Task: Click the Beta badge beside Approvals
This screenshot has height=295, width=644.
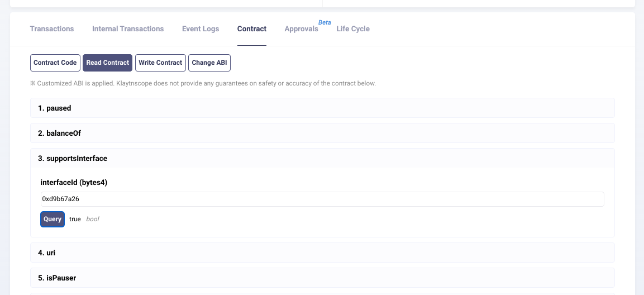Action: click(x=325, y=23)
